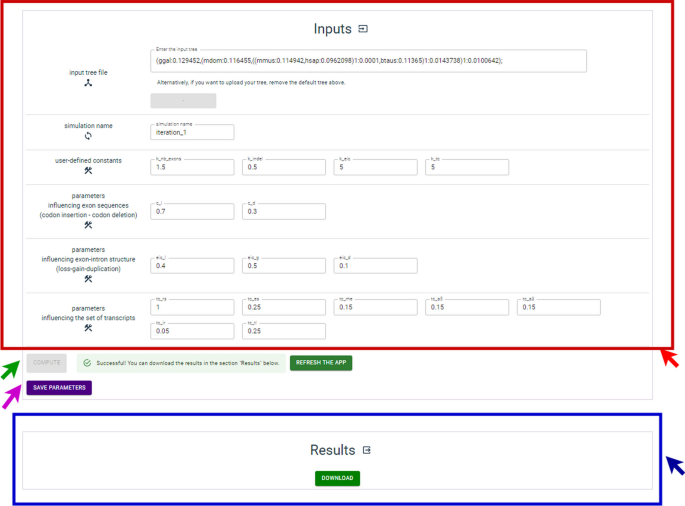Click the Inputs heading text
Image resolution: width=685 pixels, height=506 pixels.
(332, 29)
